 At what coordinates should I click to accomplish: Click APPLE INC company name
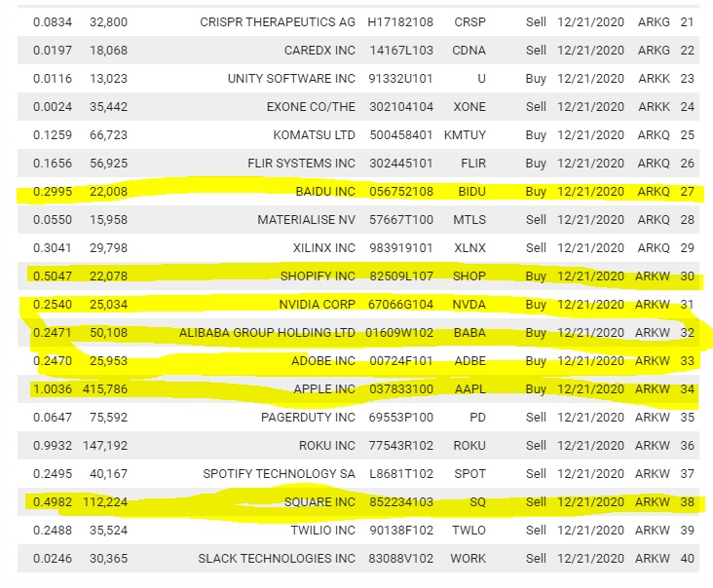324,389
